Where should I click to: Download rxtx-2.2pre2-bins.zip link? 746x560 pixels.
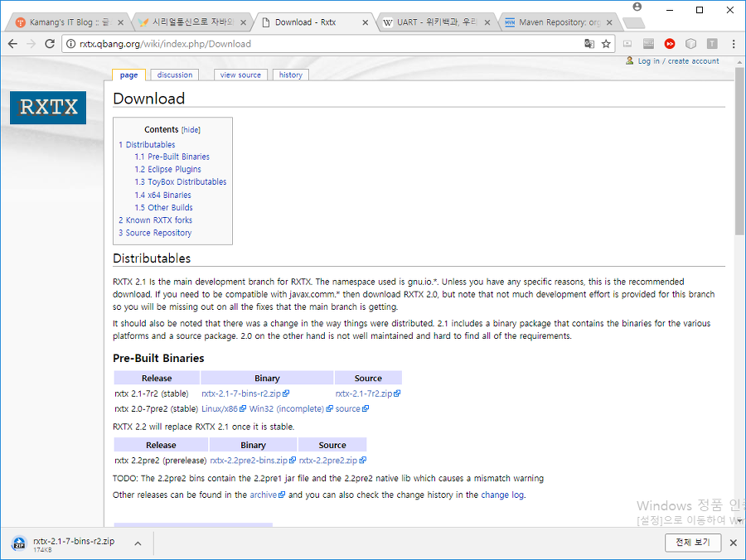(x=253, y=461)
